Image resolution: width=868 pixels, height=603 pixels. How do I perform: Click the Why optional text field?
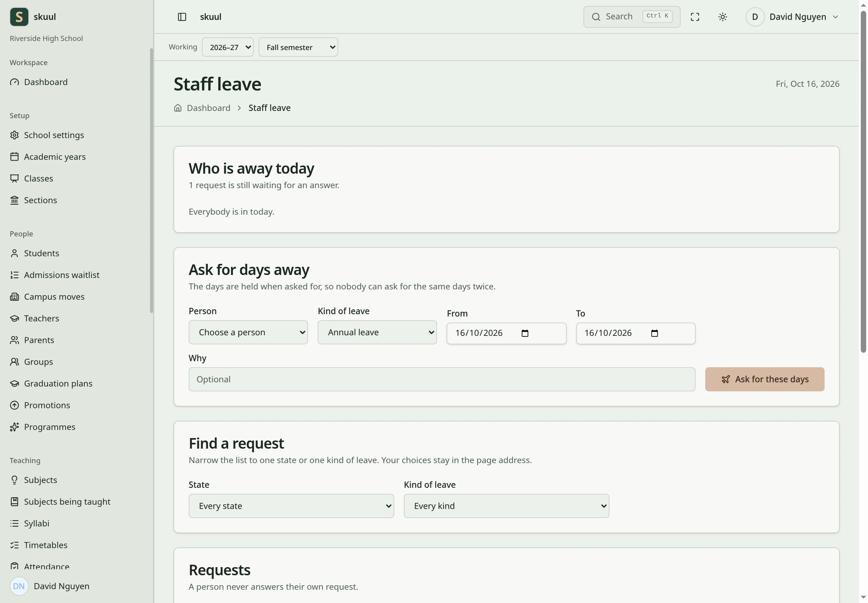[442, 379]
